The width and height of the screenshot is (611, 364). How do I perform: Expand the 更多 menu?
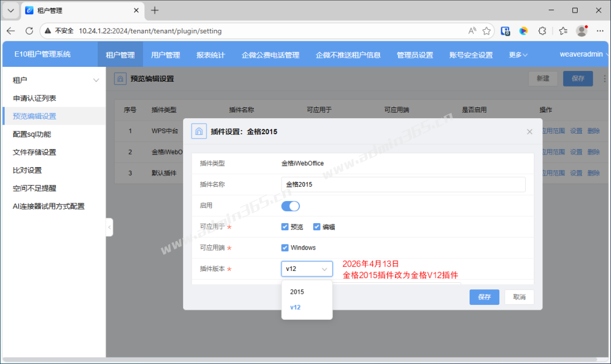(518, 55)
